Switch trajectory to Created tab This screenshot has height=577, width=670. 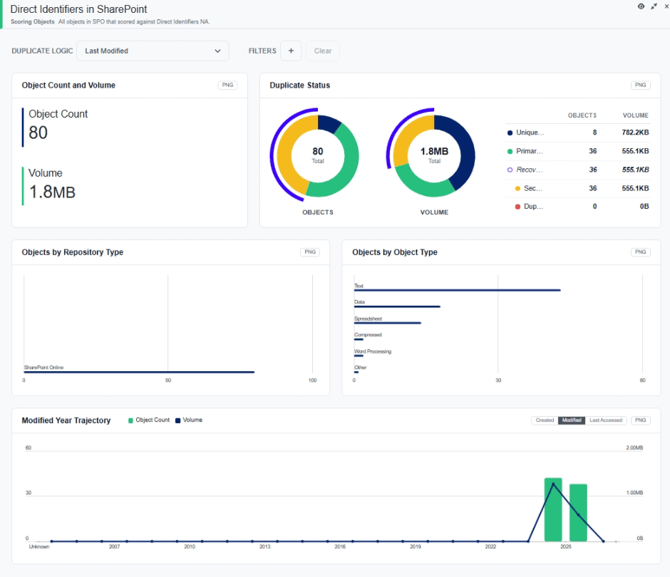point(545,420)
